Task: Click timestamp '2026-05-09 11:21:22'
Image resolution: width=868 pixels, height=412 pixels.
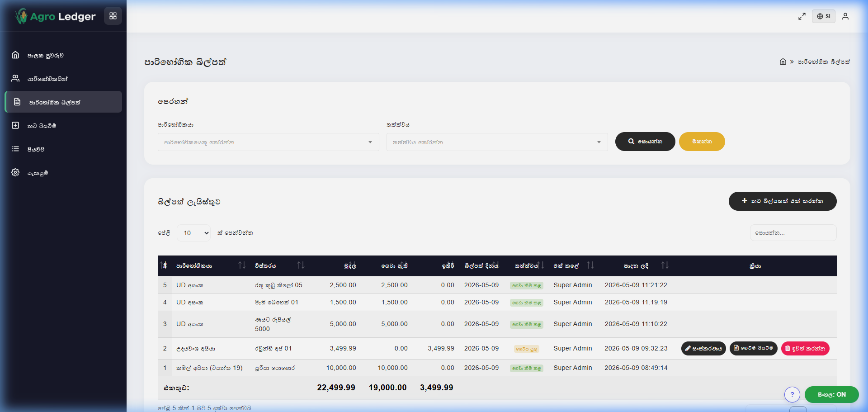Action: 636,285
